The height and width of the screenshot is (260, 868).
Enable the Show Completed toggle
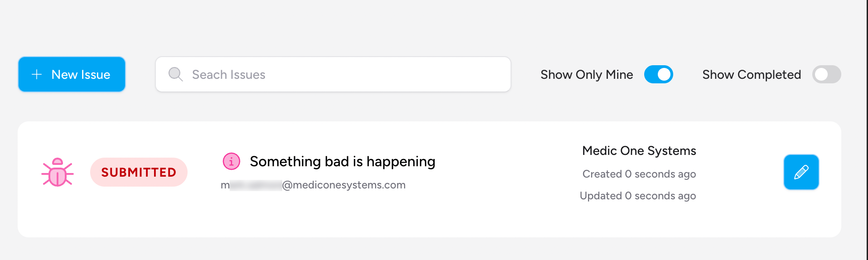pos(826,74)
